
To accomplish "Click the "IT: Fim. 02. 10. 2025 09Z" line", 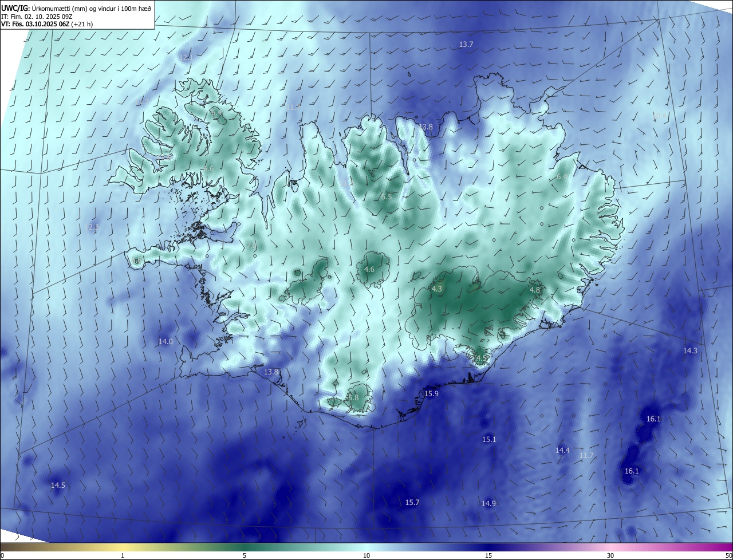I will [36, 17].
